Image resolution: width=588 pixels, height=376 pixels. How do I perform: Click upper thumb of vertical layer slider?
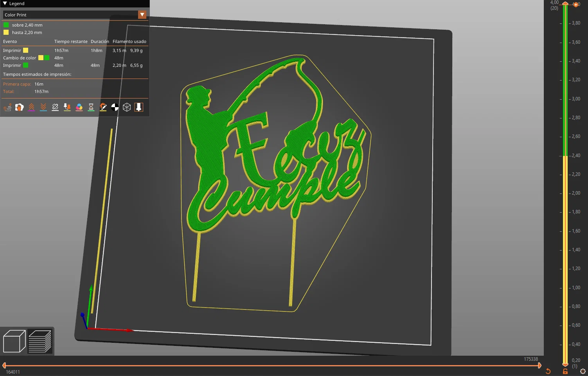pyautogui.click(x=565, y=4)
